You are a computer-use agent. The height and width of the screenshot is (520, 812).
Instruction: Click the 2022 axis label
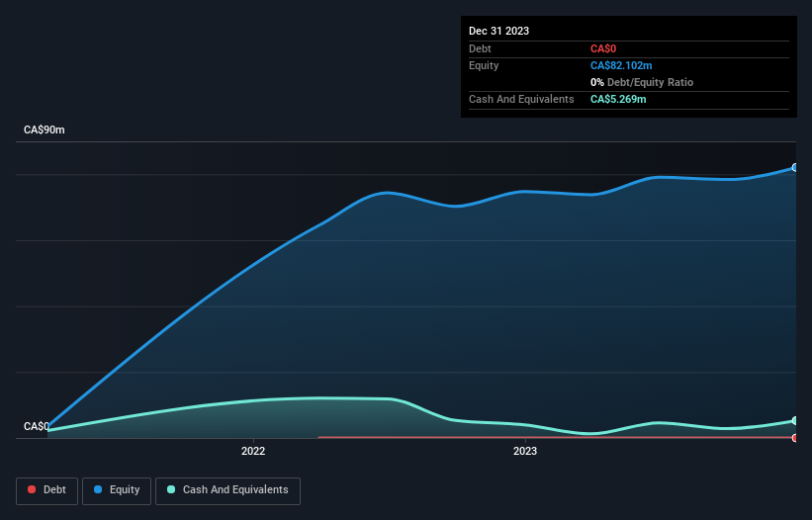pos(253,451)
